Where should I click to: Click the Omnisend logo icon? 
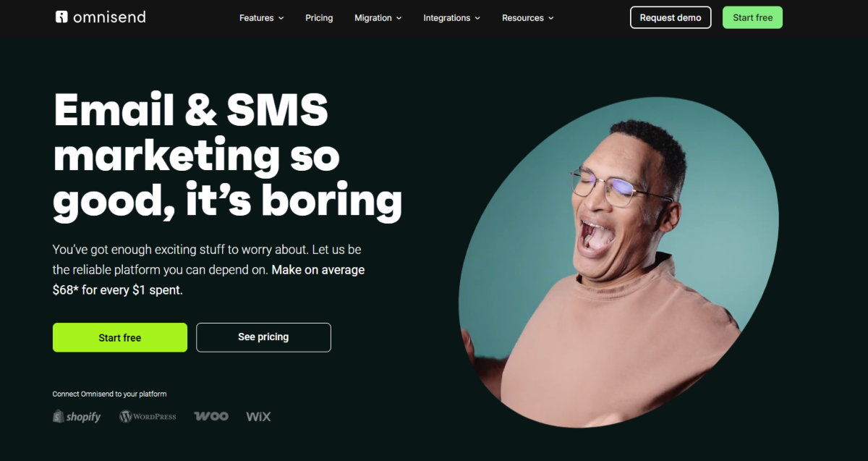[x=61, y=17]
